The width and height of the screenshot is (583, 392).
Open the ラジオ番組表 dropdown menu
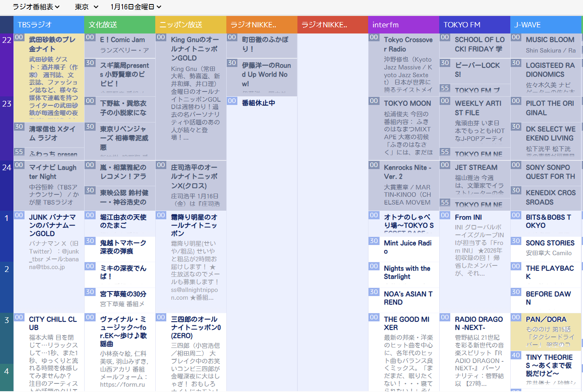[x=36, y=7]
